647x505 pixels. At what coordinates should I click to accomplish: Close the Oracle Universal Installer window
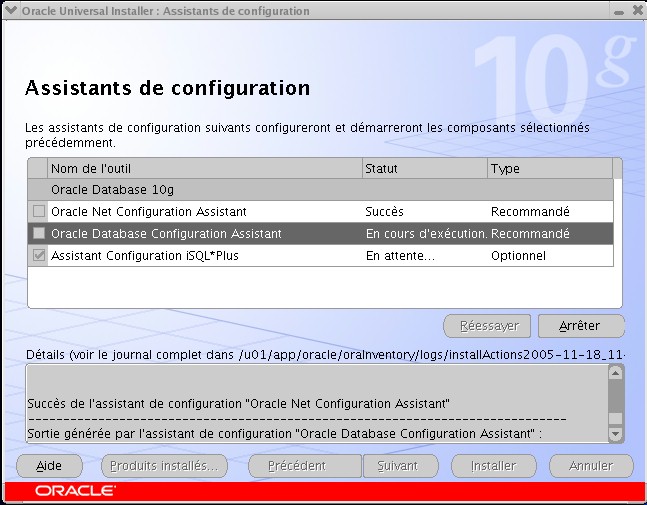click(x=638, y=11)
